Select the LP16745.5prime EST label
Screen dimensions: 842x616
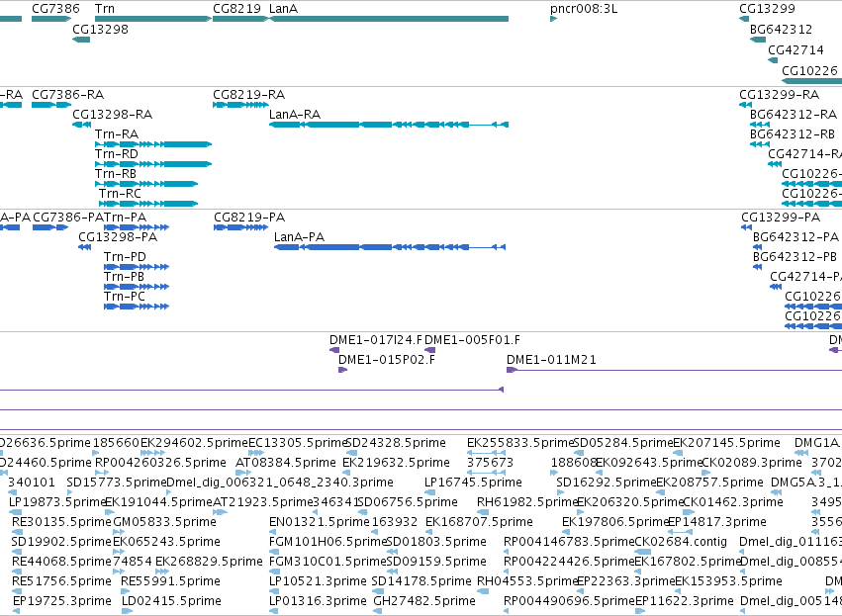pyautogui.click(x=473, y=483)
